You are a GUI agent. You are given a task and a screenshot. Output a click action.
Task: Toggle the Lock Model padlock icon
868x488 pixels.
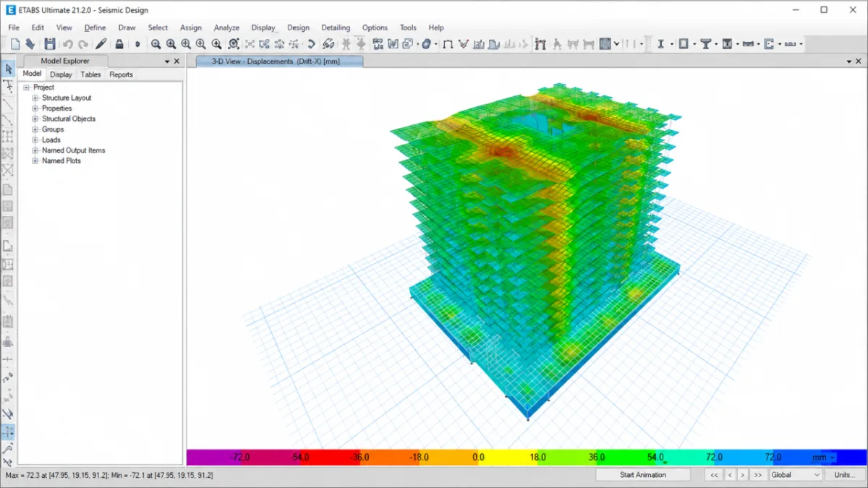(119, 44)
